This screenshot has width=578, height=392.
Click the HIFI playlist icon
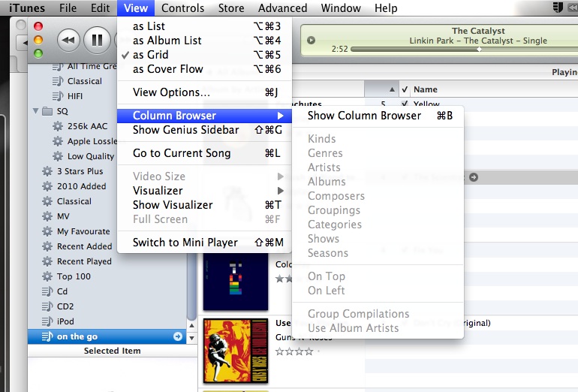pyautogui.click(x=58, y=96)
